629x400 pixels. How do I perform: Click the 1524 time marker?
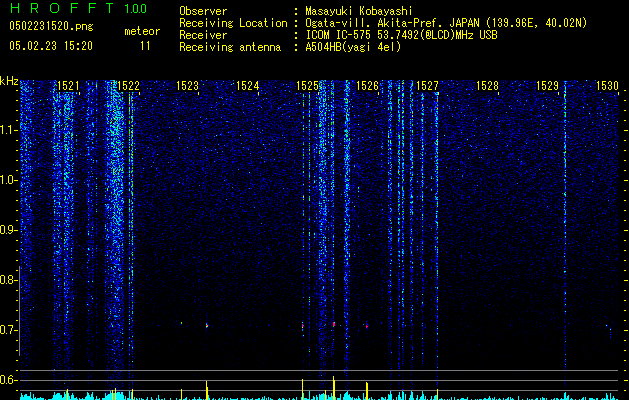coord(248,86)
